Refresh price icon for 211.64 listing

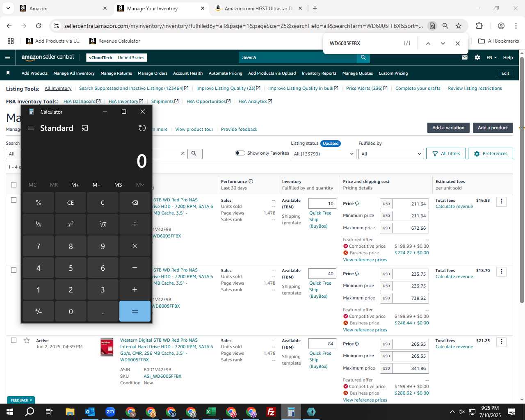(357, 203)
